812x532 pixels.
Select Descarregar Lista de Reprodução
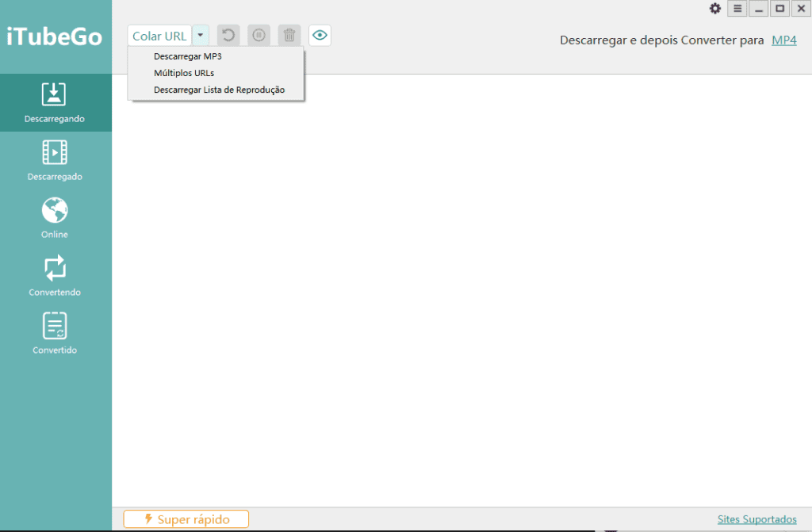pyautogui.click(x=219, y=90)
